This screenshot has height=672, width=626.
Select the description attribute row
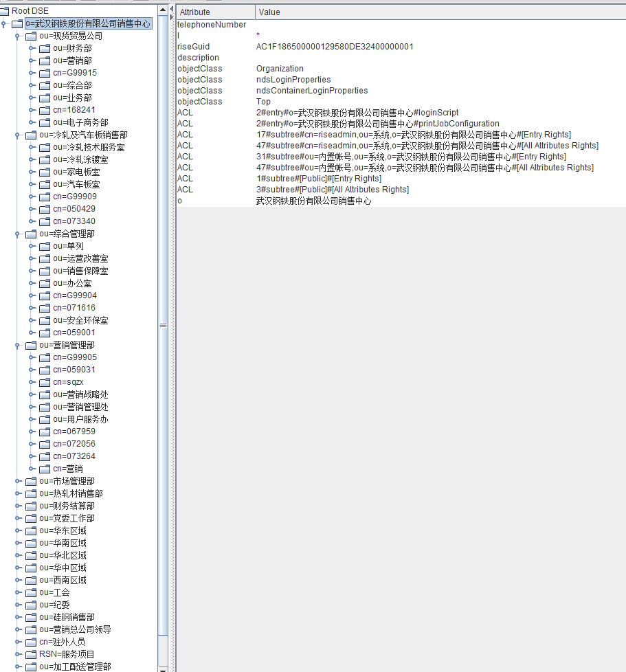401,58
